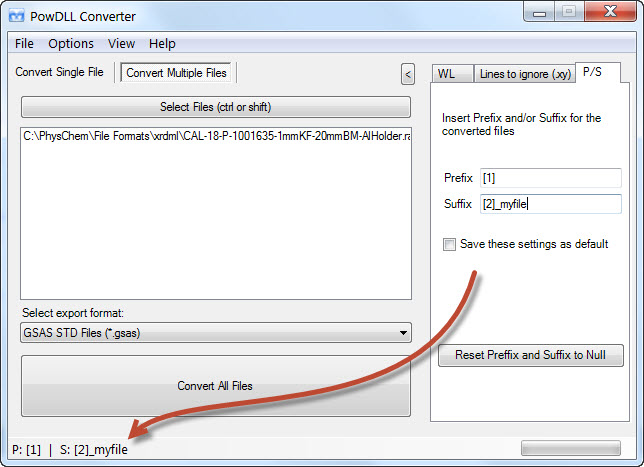Click the PowDLL Converter app icon
The height and width of the screenshot is (467, 644).
16,16
